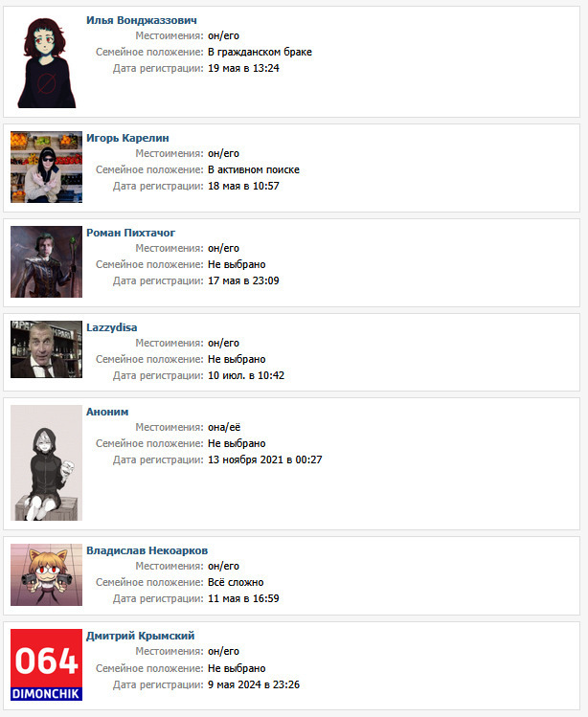588x717 pixels.
Task: Click registration date '9 мая 2024 в 23:26'
Action: click(254, 684)
